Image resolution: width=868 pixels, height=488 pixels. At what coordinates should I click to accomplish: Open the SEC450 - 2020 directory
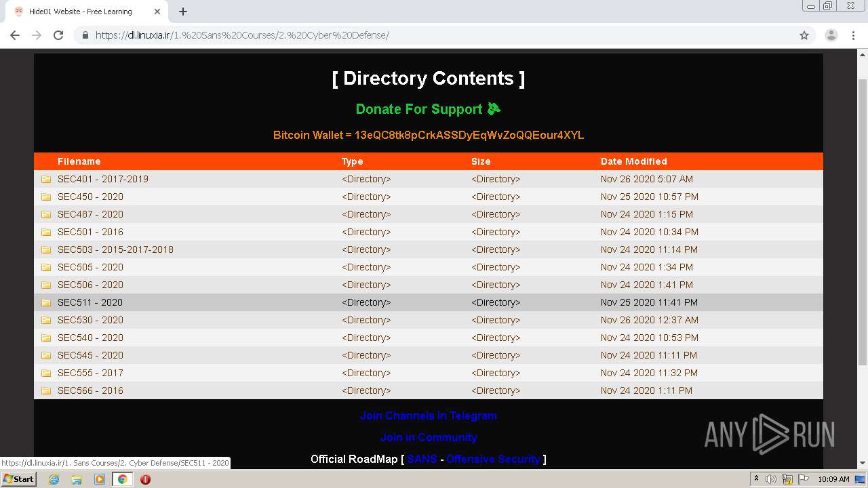click(90, 197)
